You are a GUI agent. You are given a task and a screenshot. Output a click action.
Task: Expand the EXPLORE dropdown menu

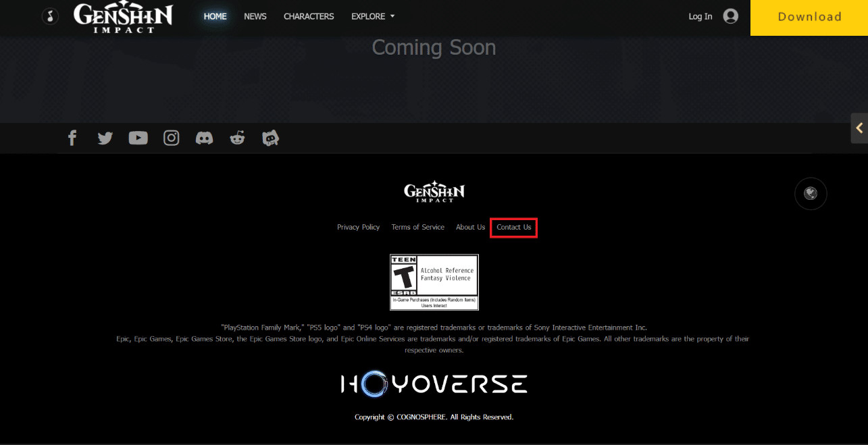(x=373, y=16)
